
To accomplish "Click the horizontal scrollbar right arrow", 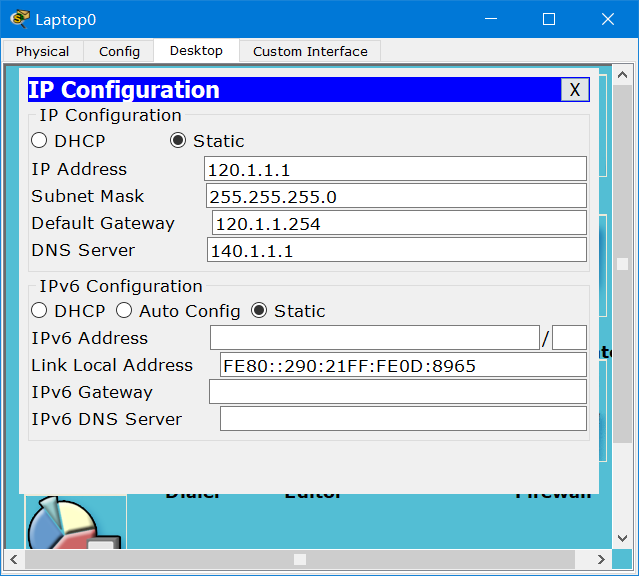I will pyautogui.click(x=601, y=559).
